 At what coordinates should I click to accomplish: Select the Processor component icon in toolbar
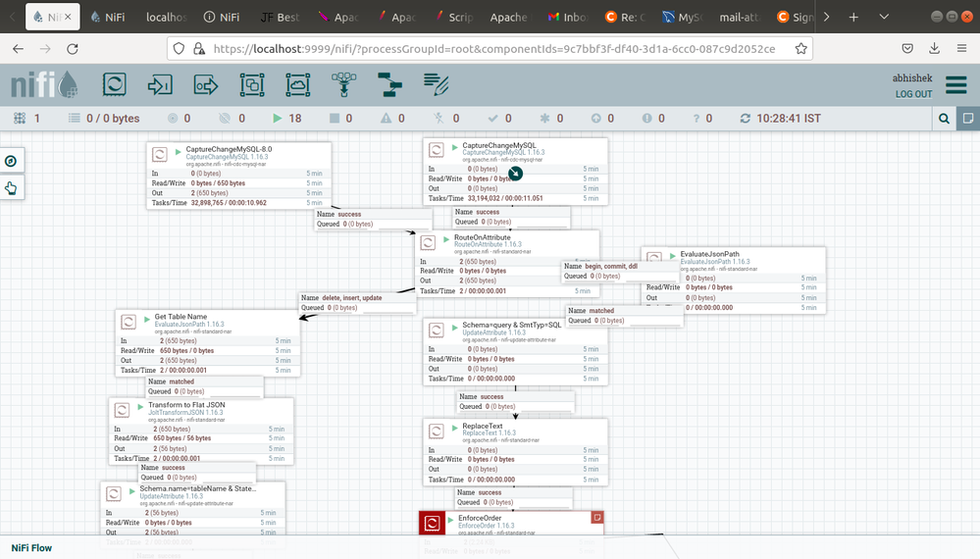[114, 85]
